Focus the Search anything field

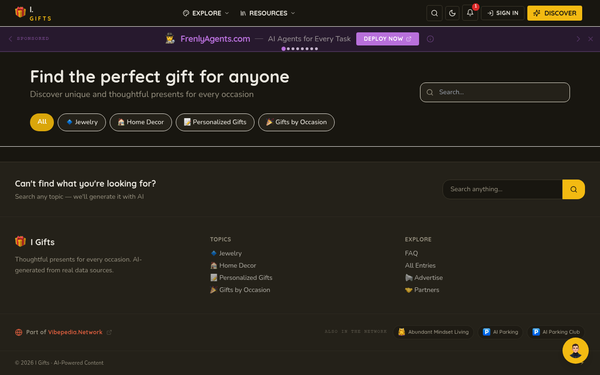[502, 189]
